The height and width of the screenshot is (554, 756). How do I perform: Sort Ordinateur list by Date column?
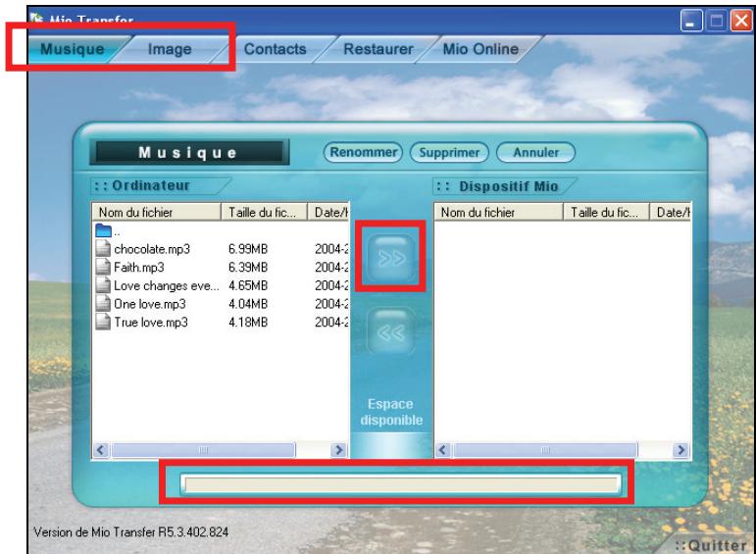[x=328, y=212]
